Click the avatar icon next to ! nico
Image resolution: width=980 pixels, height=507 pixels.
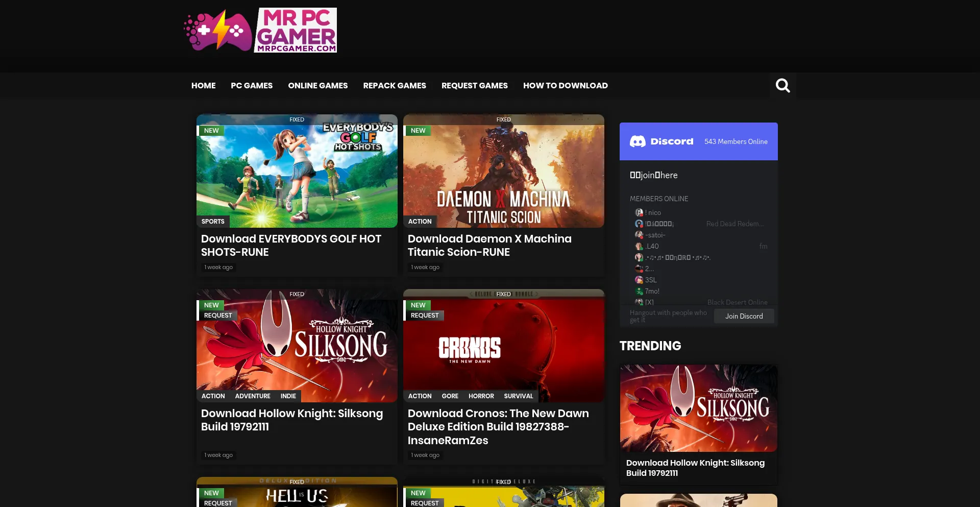(x=639, y=212)
